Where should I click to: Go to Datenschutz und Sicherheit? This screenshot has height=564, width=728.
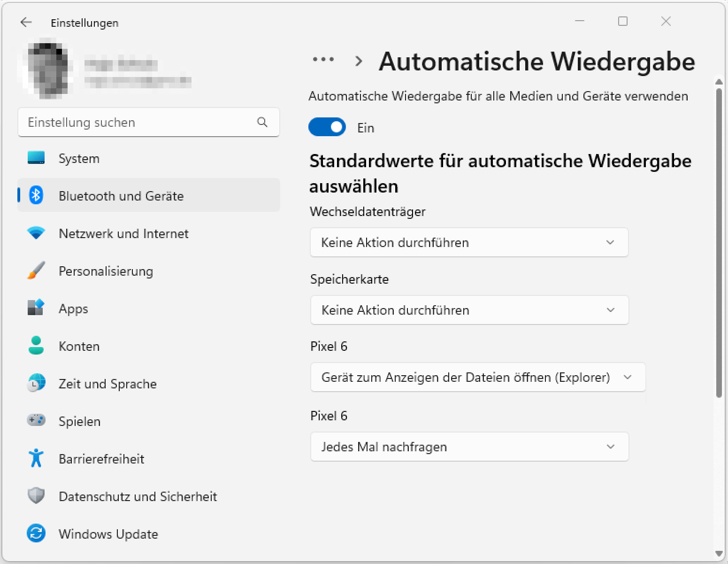point(138,496)
